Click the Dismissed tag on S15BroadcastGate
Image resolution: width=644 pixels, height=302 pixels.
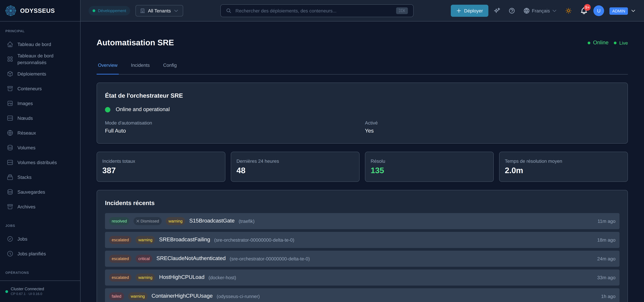click(148, 221)
